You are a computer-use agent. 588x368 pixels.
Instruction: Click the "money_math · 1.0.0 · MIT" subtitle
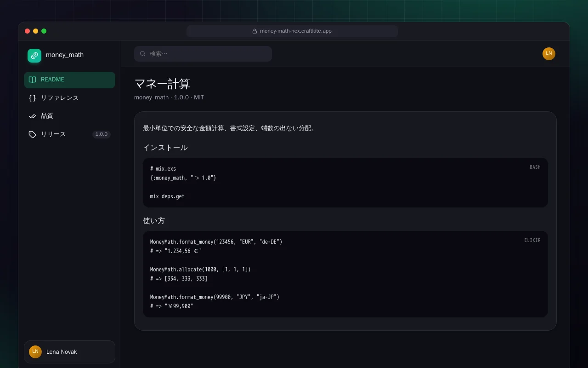(169, 98)
